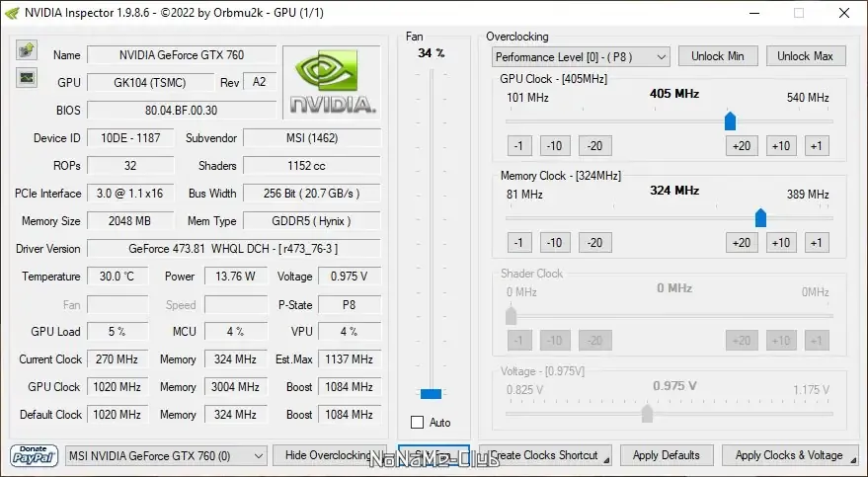Click Unlock Max button
This screenshot has width=868, height=477.
pyautogui.click(x=806, y=56)
